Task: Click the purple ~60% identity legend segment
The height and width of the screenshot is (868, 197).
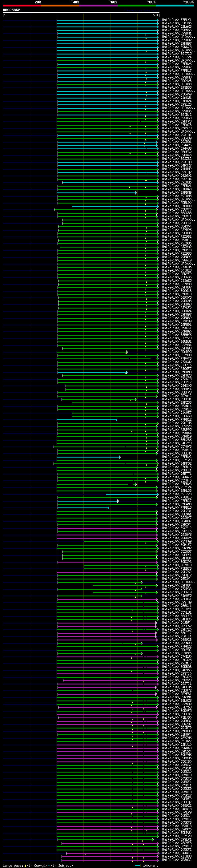Action: pyautogui.click(x=99, y=6)
